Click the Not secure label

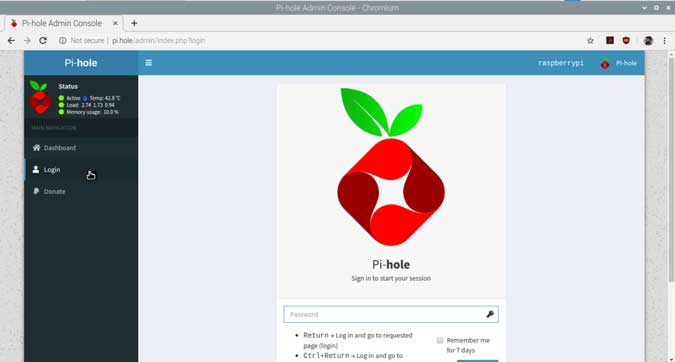87,40
